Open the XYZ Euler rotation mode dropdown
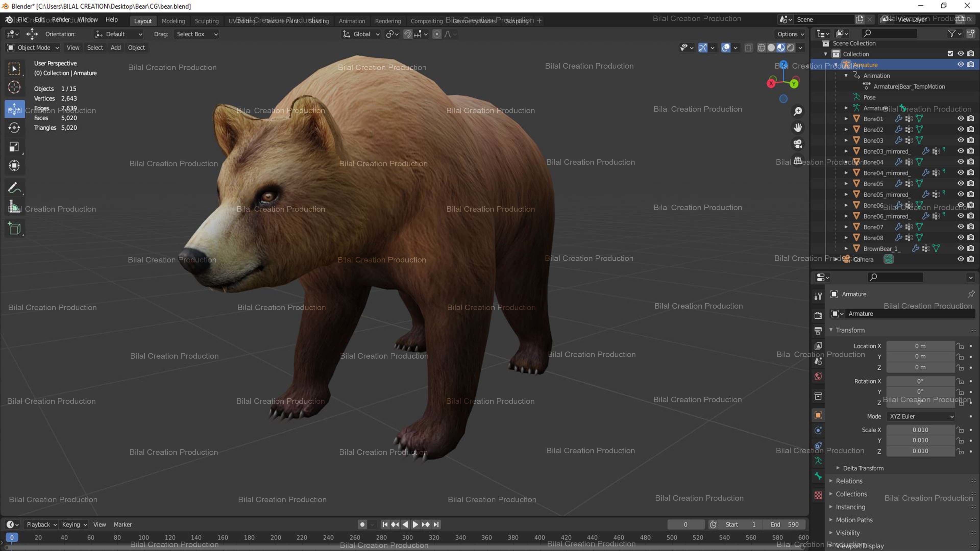Viewport: 980px width, 551px height. pyautogui.click(x=921, y=416)
